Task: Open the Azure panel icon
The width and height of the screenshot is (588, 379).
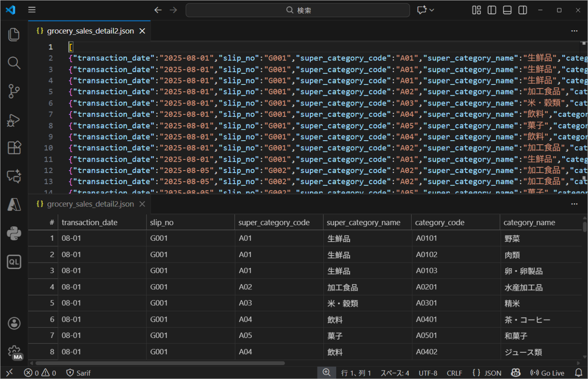Action: coord(14,204)
